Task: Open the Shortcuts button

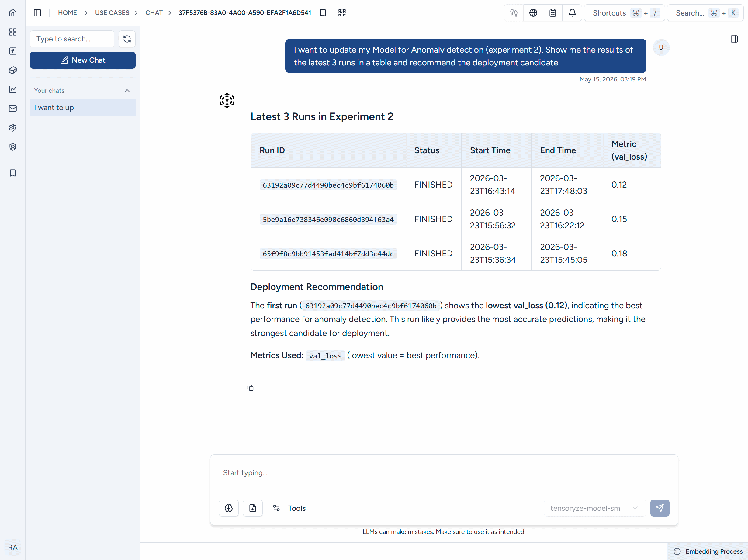Action: pos(624,13)
